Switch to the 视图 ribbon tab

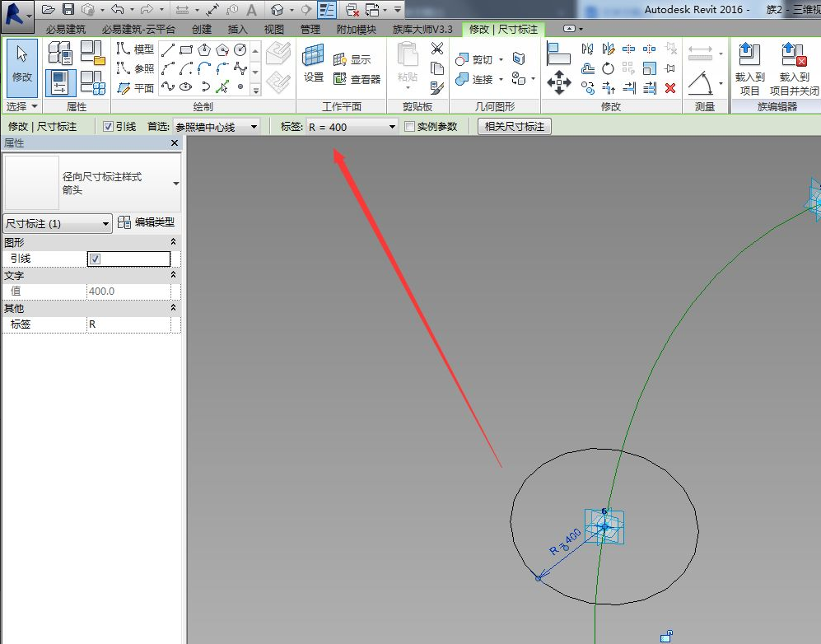pyautogui.click(x=273, y=30)
